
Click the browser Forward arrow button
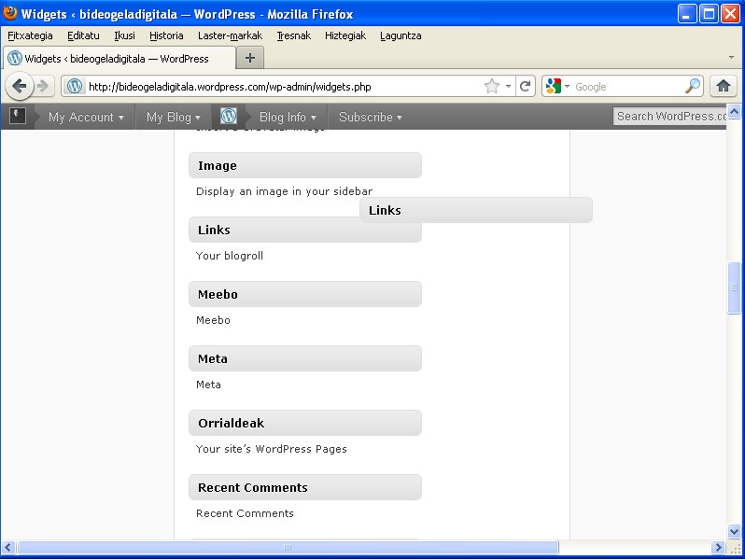(43, 86)
